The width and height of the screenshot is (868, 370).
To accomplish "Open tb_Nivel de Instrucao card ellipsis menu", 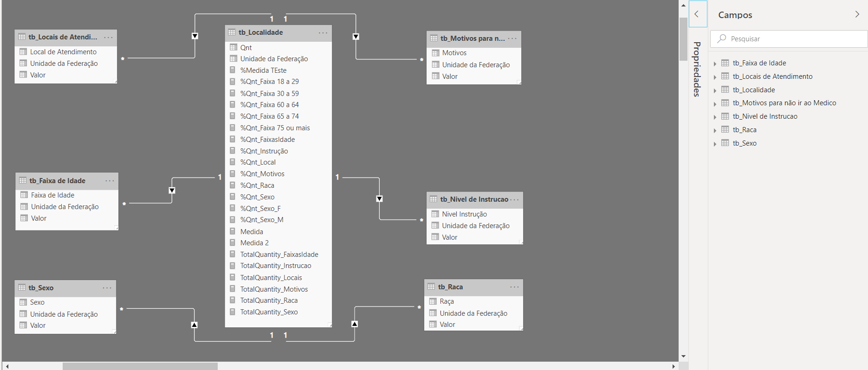I will [x=515, y=200].
